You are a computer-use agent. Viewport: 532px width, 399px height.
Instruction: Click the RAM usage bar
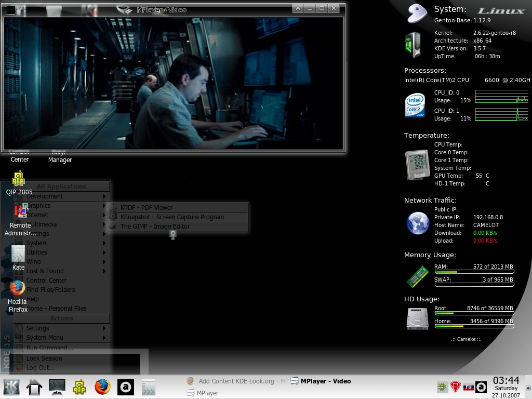point(474,271)
